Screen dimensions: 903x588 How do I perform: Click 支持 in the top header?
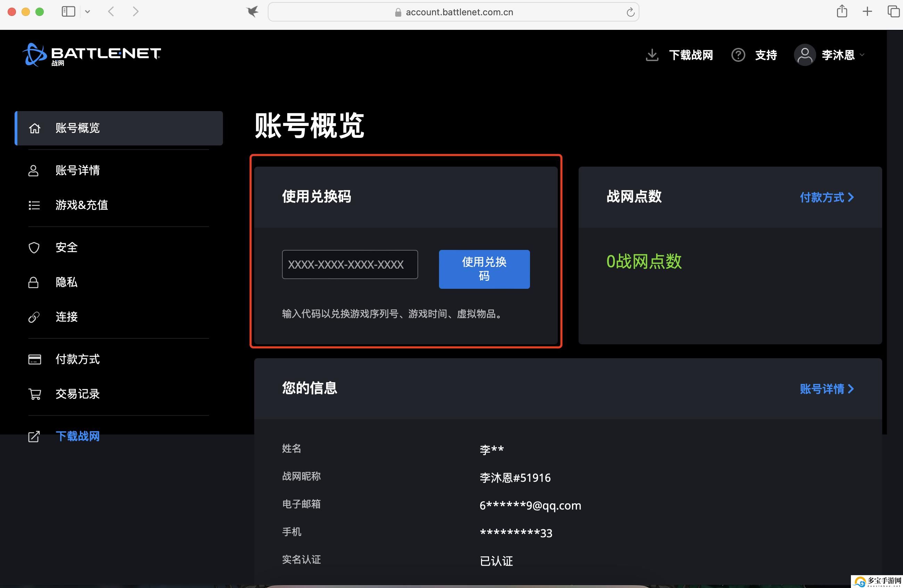(x=766, y=55)
